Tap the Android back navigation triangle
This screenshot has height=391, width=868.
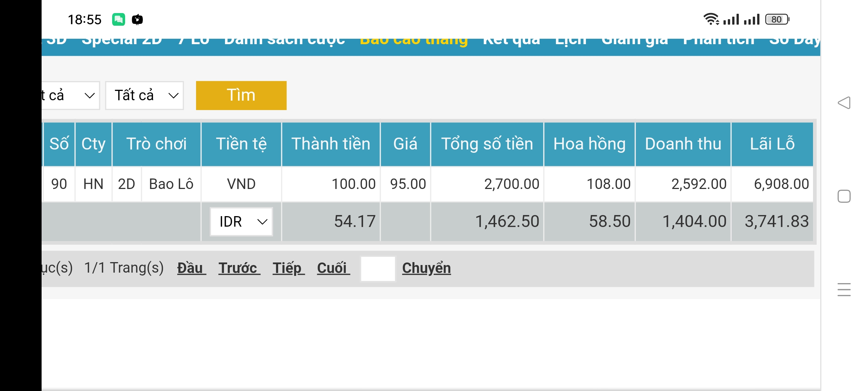pyautogui.click(x=844, y=103)
